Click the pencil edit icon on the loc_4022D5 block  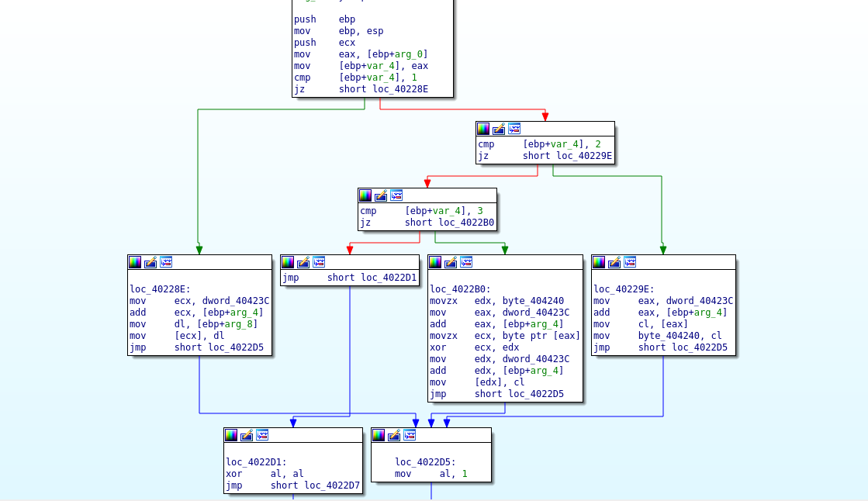(x=394, y=435)
